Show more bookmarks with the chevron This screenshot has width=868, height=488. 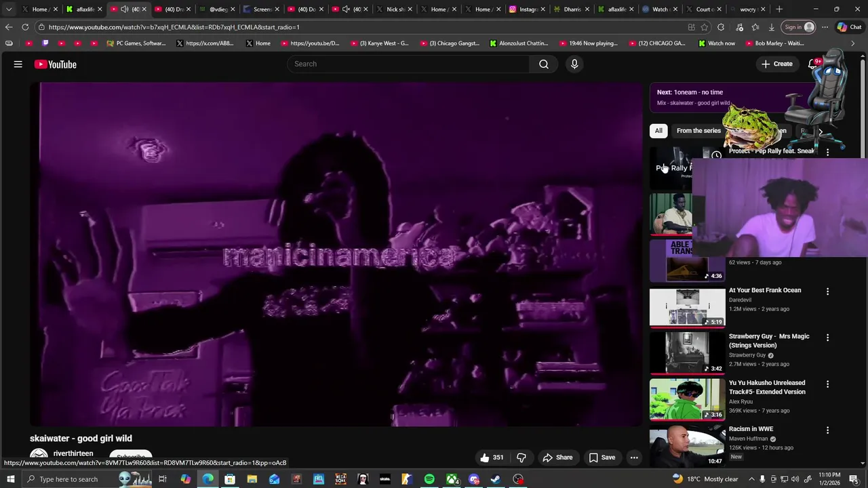(x=852, y=43)
